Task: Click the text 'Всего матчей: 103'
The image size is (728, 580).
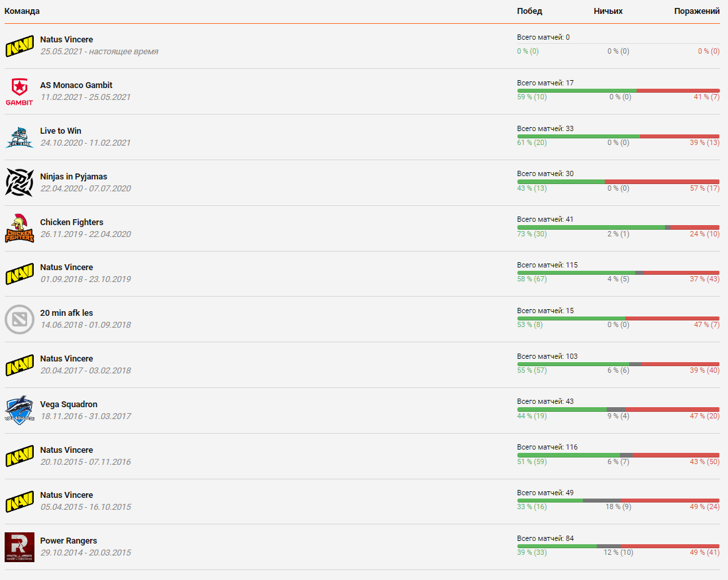Action: pos(547,356)
